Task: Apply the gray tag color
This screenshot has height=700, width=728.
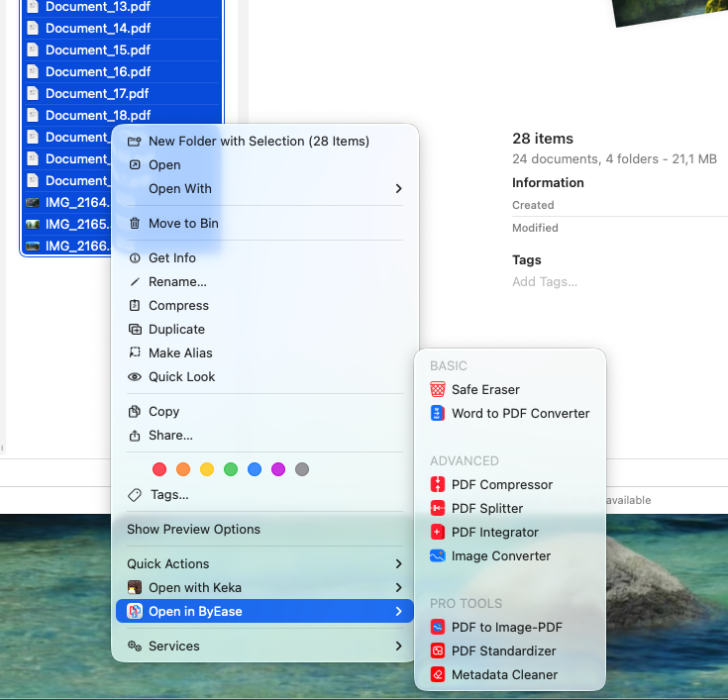Action: point(302,469)
